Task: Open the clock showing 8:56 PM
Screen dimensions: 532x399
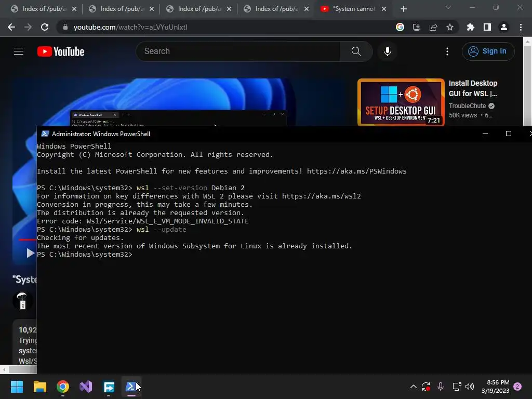Action: tap(495, 387)
